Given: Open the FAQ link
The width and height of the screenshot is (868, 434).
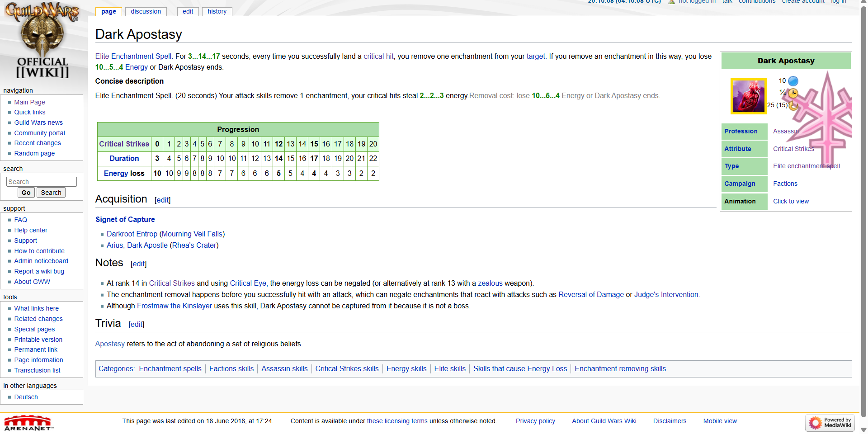Looking at the screenshot, I should coord(21,220).
